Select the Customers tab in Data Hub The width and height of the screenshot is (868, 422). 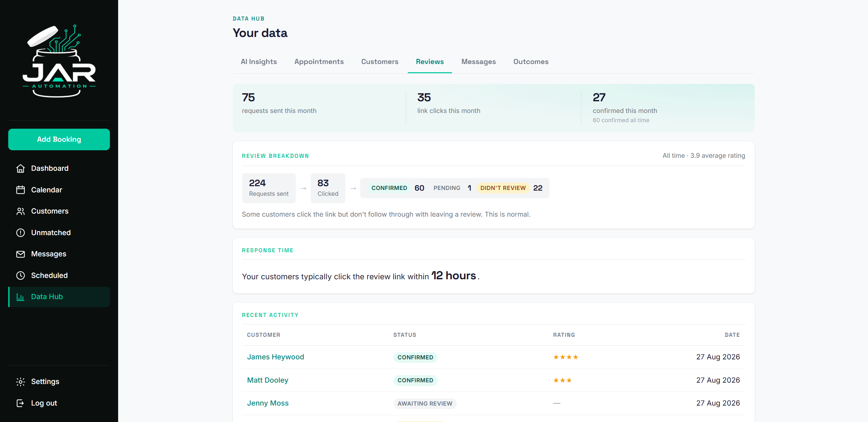[380, 62]
